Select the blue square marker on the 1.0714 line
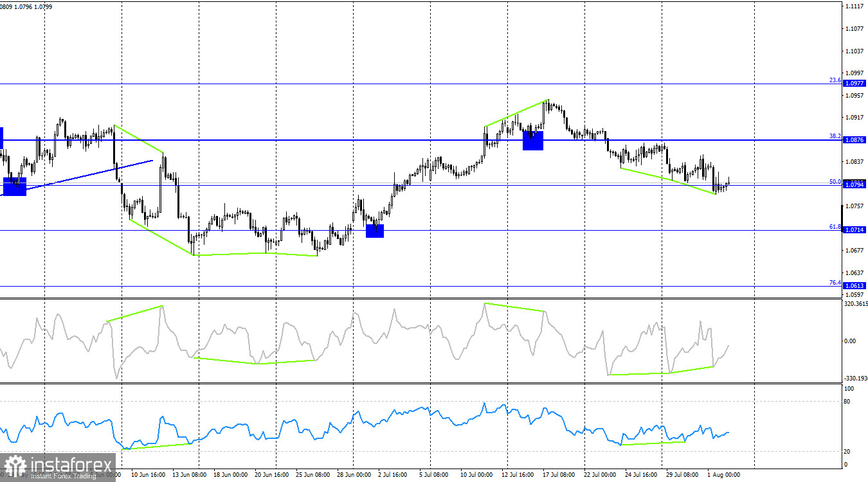The height and width of the screenshot is (482, 868). (375, 231)
